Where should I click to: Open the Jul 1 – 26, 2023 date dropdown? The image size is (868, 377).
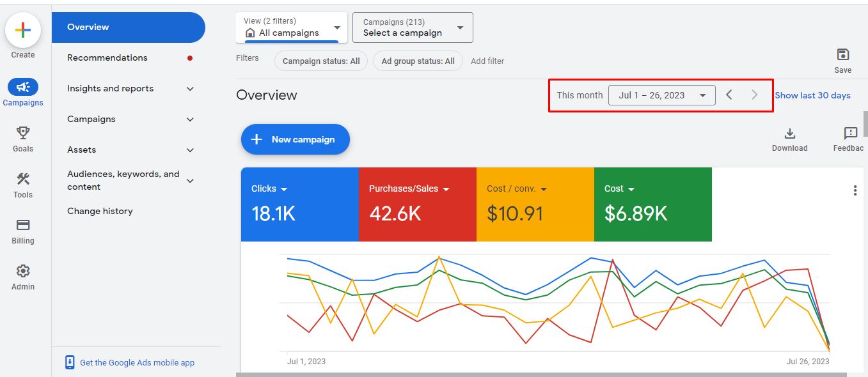pos(661,95)
